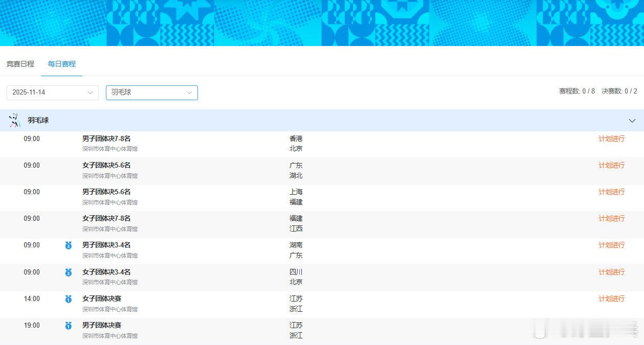Open 男子团体决赛 match title
Viewport: 644px width, 345px height.
pos(102,325)
